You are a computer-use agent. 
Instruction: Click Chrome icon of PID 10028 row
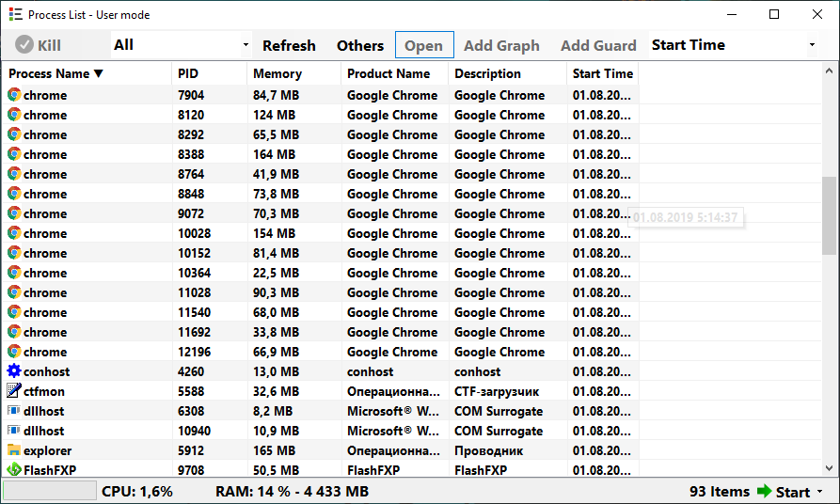point(14,233)
